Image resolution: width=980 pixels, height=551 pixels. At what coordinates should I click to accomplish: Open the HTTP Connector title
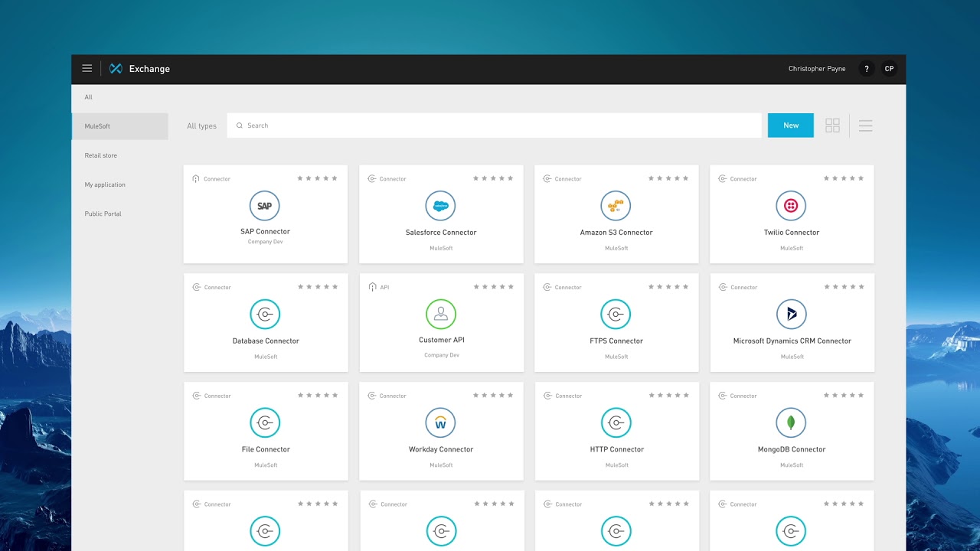click(616, 450)
